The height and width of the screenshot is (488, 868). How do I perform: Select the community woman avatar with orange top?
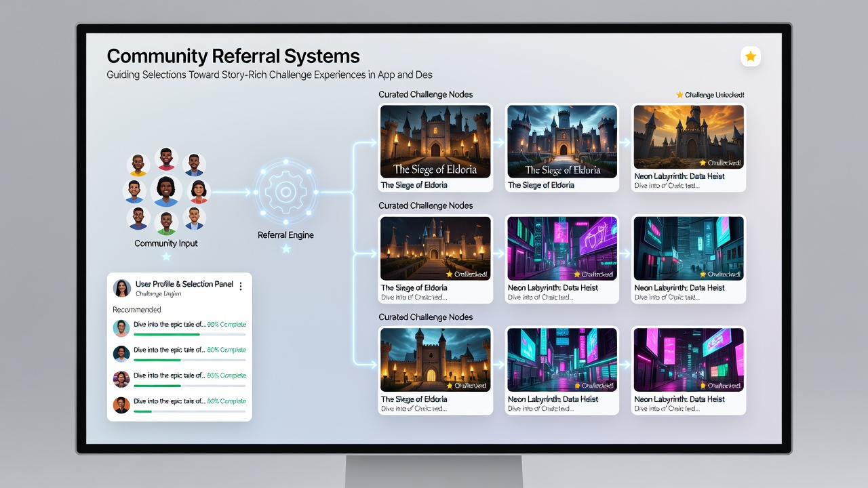(199, 192)
